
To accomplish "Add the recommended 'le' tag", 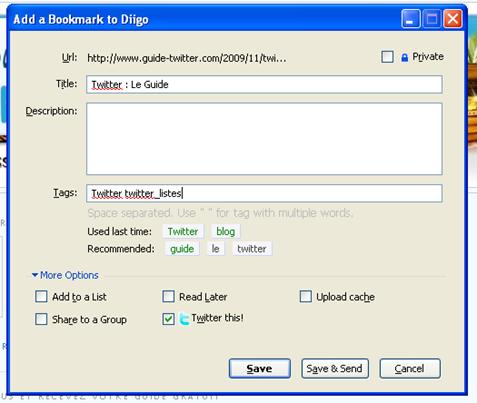I will [215, 249].
